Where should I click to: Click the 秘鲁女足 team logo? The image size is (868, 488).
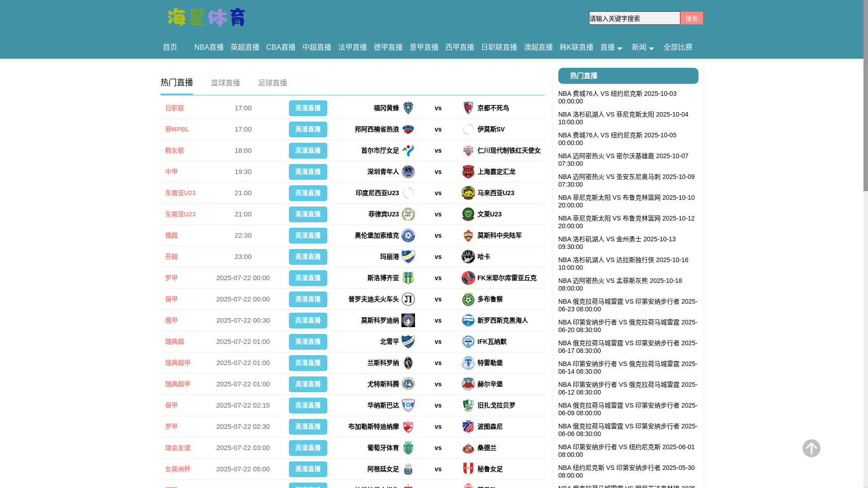point(468,469)
